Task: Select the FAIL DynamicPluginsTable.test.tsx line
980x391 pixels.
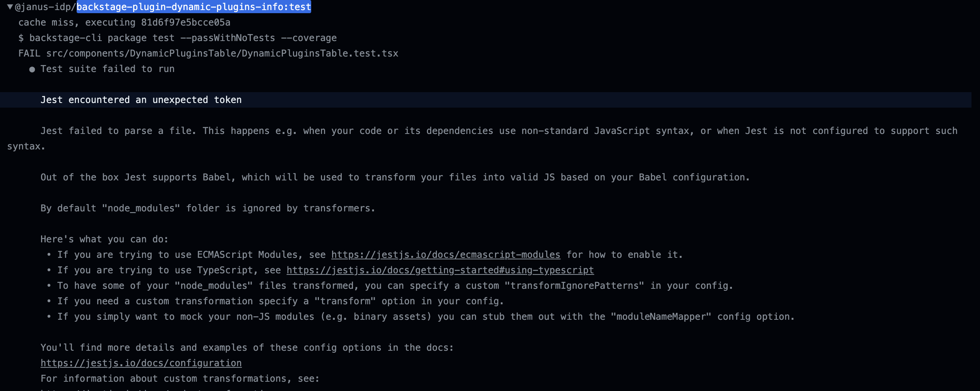Action: click(208, 53)
